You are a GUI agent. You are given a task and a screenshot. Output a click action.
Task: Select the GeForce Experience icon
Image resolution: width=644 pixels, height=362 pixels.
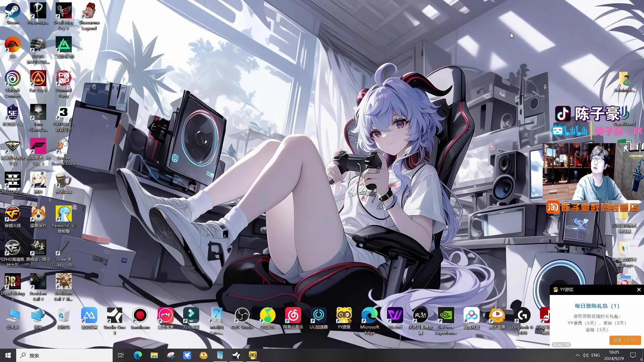point(446,321)
